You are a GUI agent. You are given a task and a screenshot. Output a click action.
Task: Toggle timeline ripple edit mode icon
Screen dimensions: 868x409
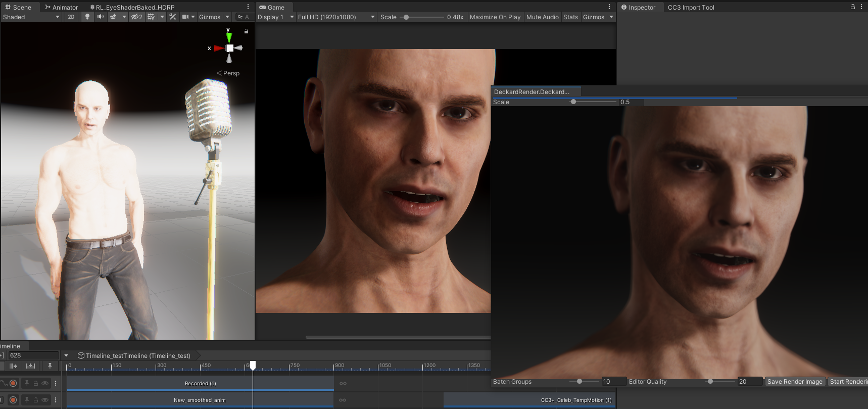tap(13, 366)
